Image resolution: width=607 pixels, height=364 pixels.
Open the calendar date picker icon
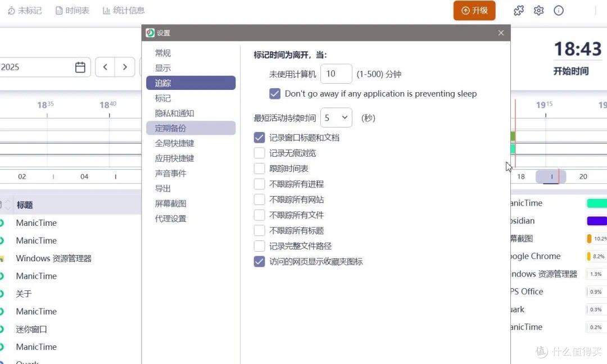tap(80, 67)
